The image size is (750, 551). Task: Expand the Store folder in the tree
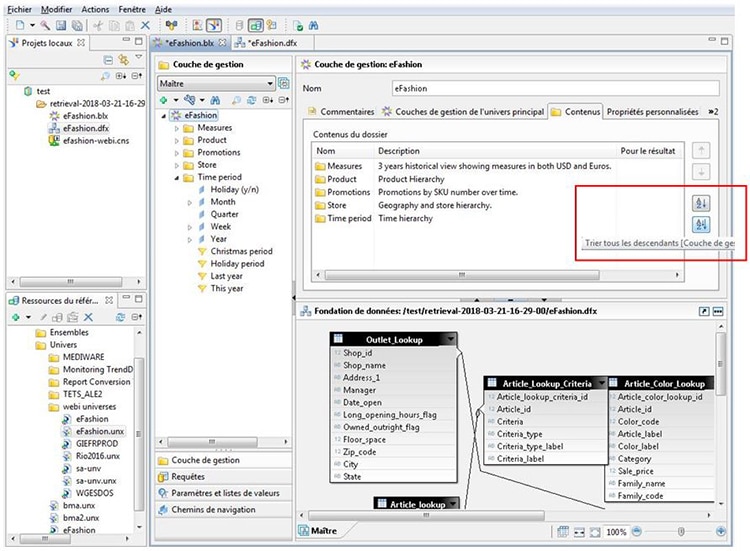click(176, 165)
